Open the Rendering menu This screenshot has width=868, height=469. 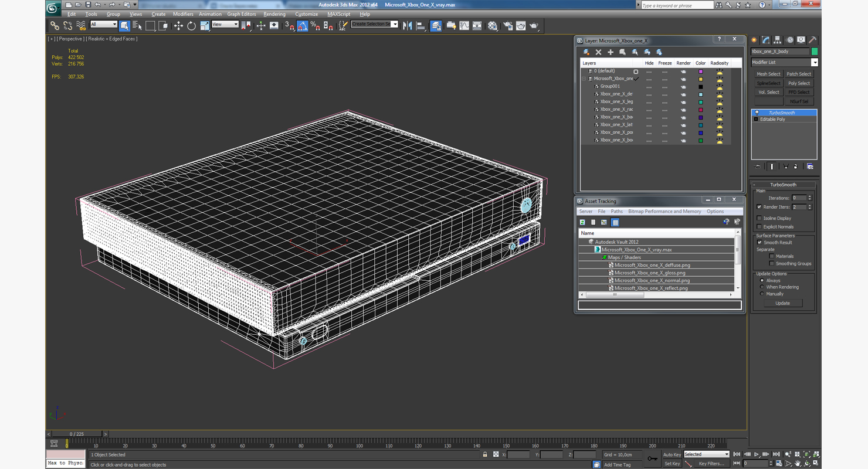[x=274, y=14]
